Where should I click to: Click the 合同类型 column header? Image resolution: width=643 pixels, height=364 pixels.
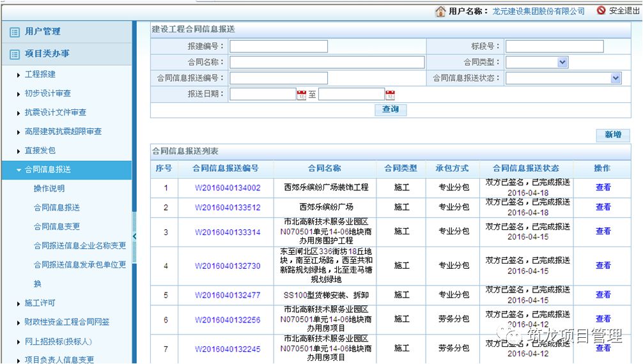[401, 169]
